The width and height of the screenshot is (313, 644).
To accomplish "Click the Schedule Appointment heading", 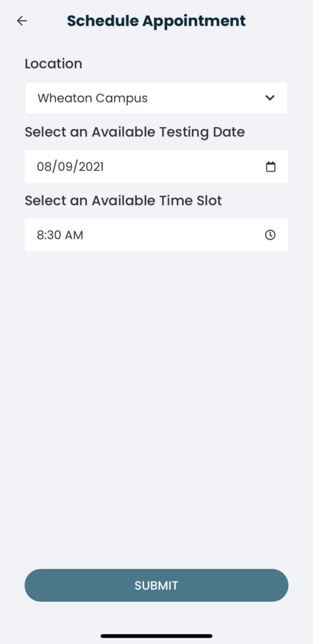I will 156,21.
